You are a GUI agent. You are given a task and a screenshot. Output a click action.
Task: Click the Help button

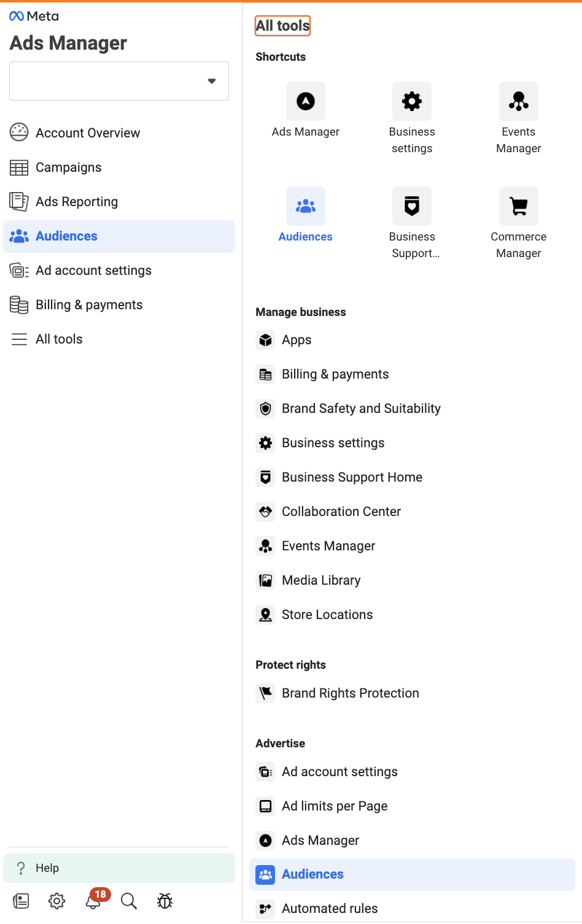coord(119,868)
